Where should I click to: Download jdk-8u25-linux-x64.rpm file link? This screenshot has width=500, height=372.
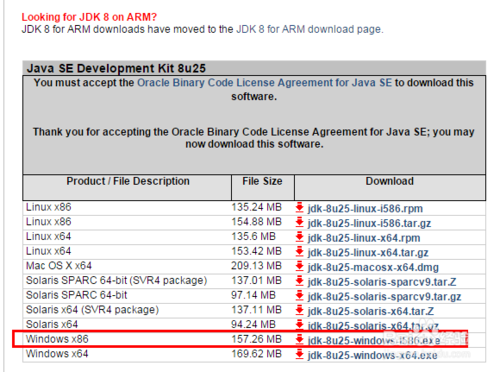364,238
